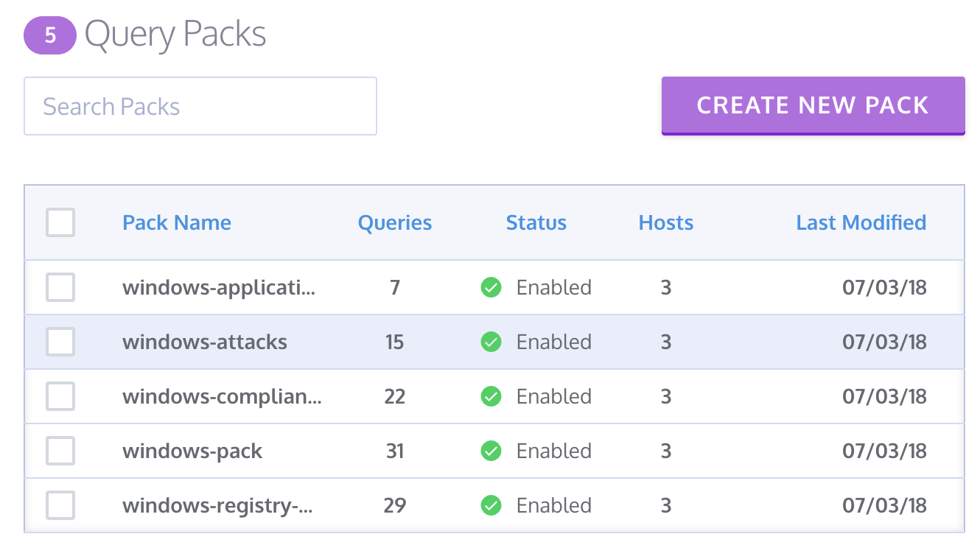Sort by Pack Name column header
The height and width of the screenshot is (545, 980).
click(x=177, y=222)
